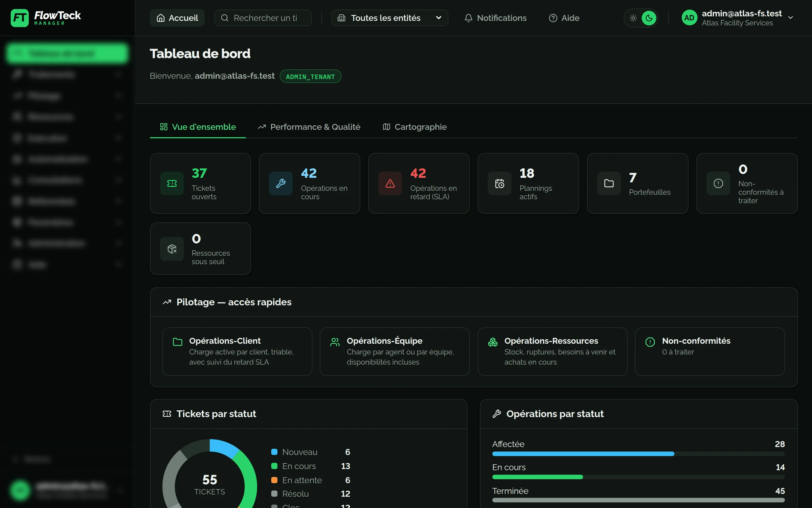
Task: Open the Toutes les entités dropdown
Action: (390, 18)
